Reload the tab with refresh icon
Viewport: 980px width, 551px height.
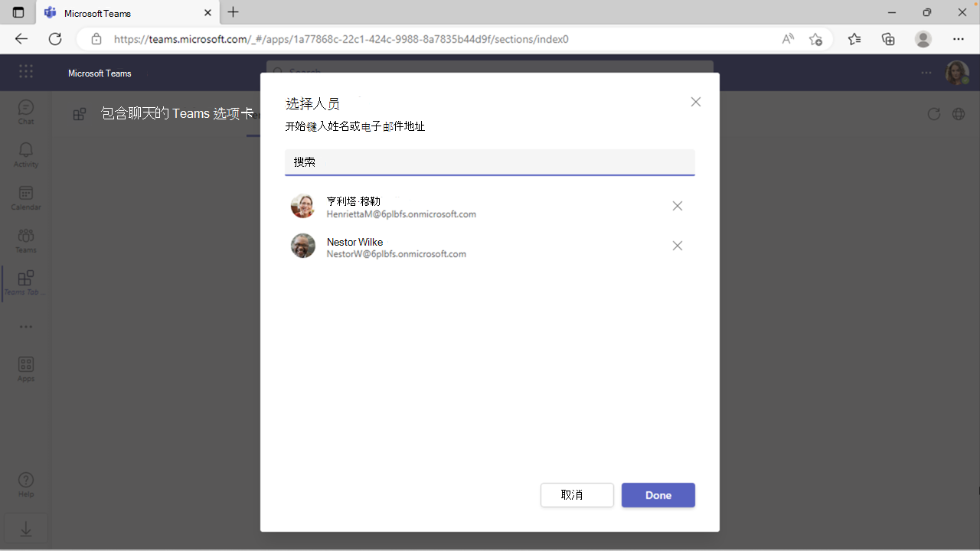(x=933, y=114)
